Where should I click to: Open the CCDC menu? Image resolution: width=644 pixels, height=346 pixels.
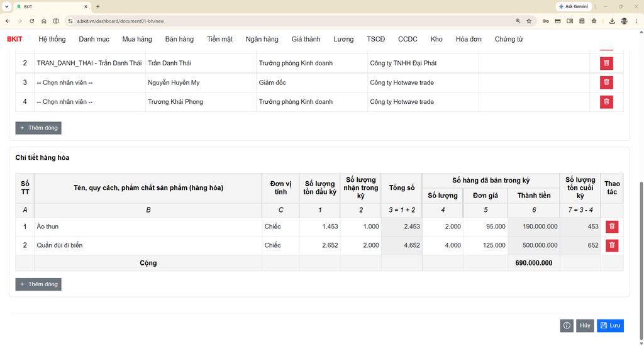[x=408, y=39]
